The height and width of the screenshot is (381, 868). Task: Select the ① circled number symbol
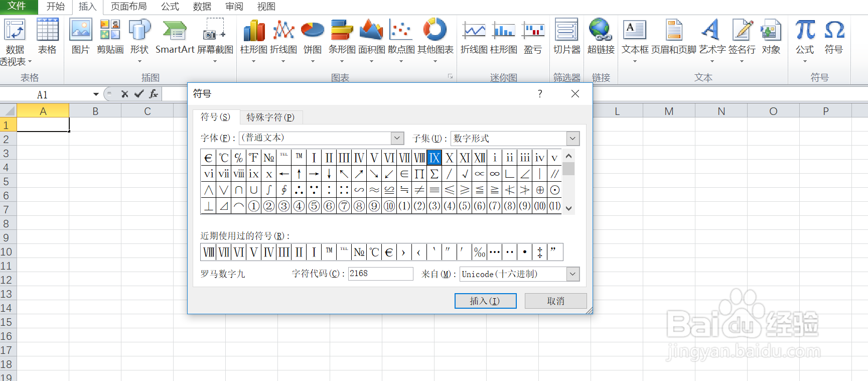click(x=254, y=206)
